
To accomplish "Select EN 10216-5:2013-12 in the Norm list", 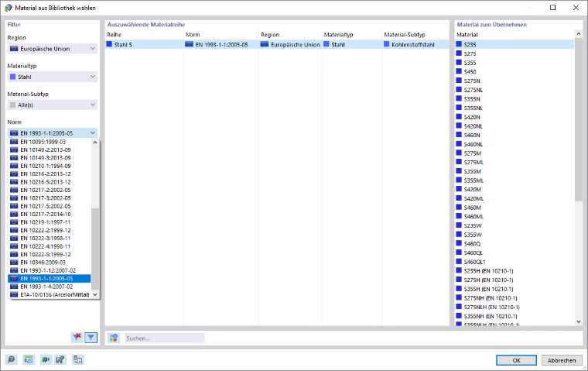I will (x=50, y=182).
